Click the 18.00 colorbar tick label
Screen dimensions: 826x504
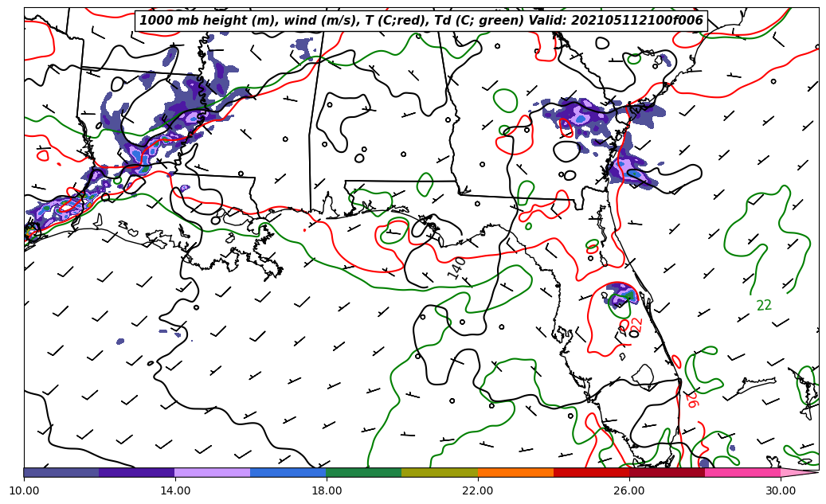click(x=326, y=490)
